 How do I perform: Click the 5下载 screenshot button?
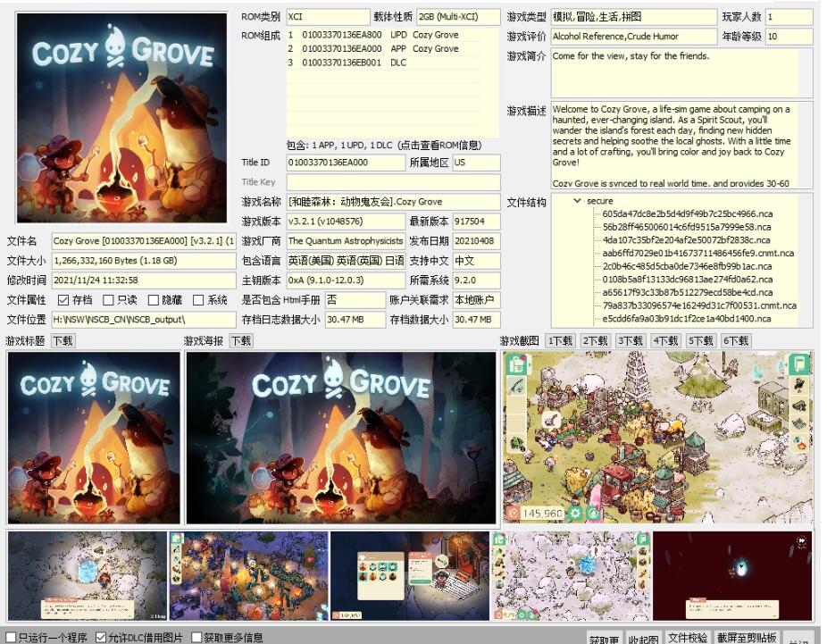tap(700, 340)
